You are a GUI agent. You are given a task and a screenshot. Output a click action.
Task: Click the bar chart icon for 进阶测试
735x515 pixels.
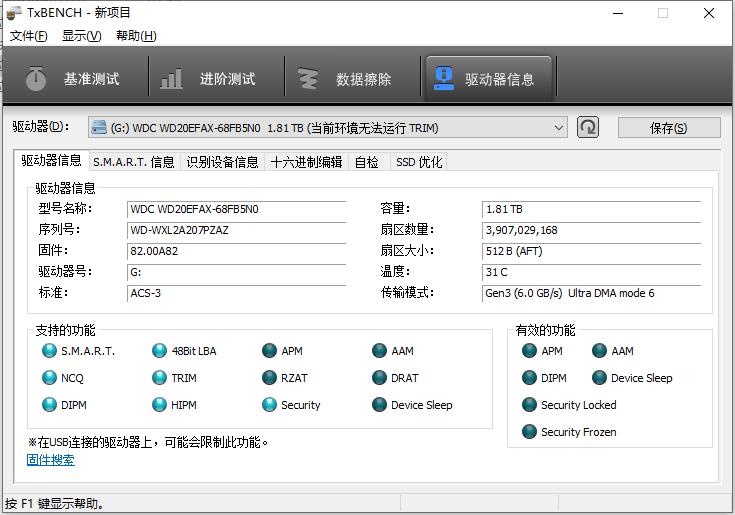(x=171, y=78)
